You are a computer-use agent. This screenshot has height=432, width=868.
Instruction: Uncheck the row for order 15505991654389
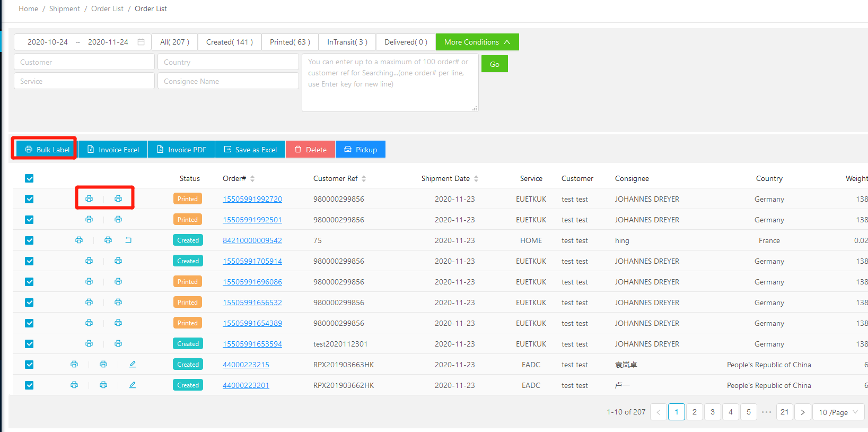tap(29, 323)
